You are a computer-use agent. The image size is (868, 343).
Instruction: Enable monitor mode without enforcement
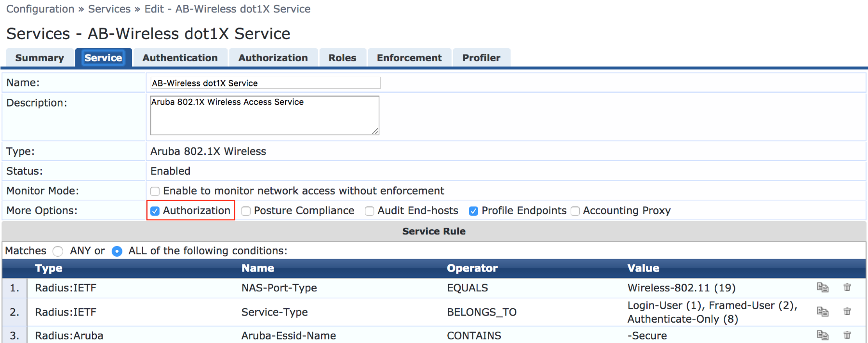pos(155,191)
